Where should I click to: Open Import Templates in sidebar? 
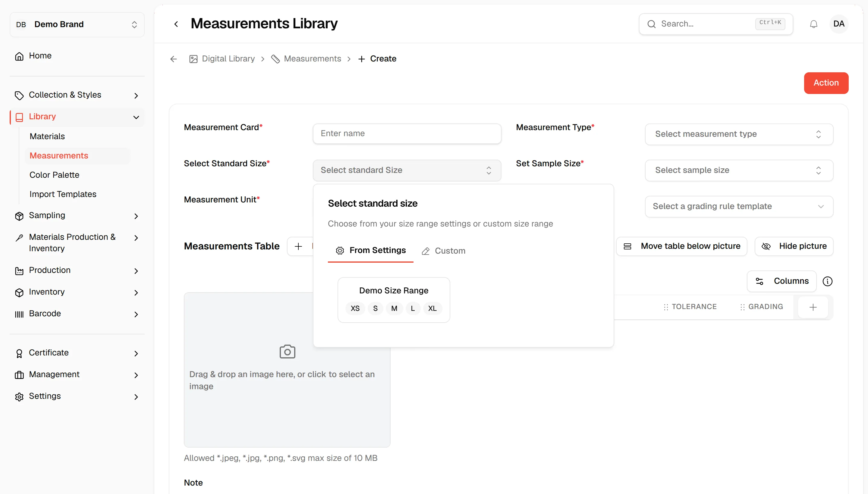coord(63,194)
